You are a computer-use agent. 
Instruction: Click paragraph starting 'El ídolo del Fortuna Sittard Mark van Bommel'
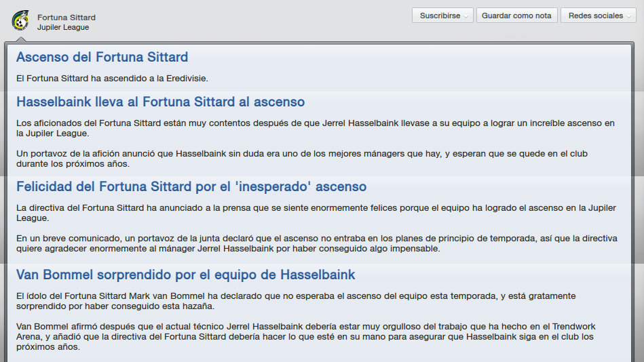tap(296, 301)
